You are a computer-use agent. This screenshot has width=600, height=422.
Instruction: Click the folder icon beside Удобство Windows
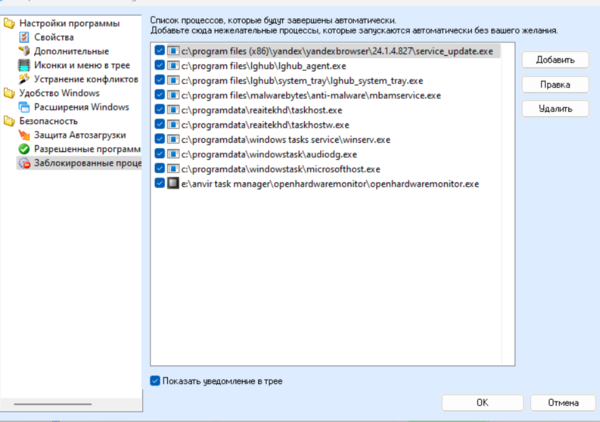(9, 93)
